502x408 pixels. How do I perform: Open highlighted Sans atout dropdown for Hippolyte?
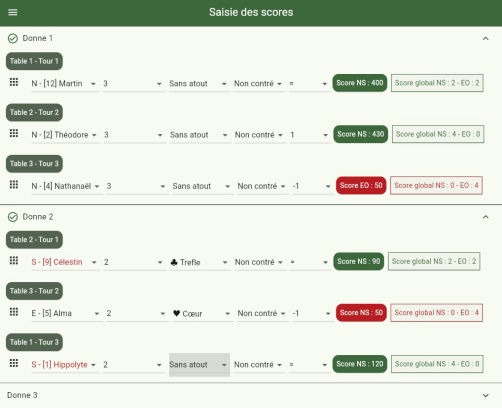point(199,365)
